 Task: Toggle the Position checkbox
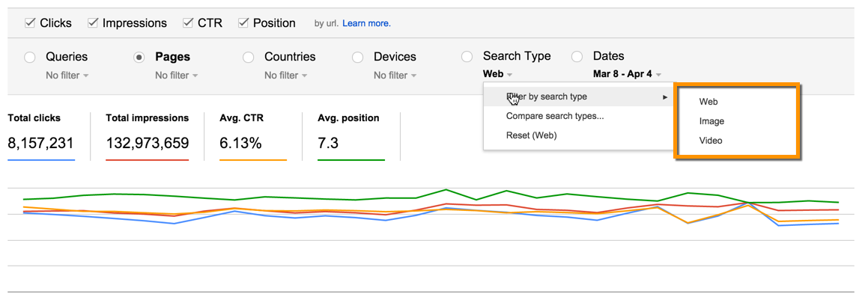click(x=243, y=23)
